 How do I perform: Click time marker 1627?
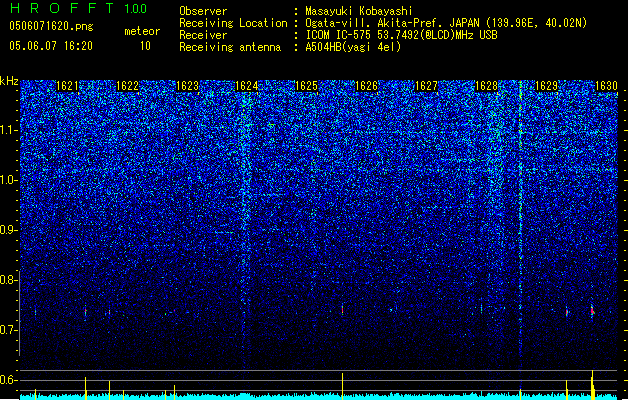[x=426, y=86]
